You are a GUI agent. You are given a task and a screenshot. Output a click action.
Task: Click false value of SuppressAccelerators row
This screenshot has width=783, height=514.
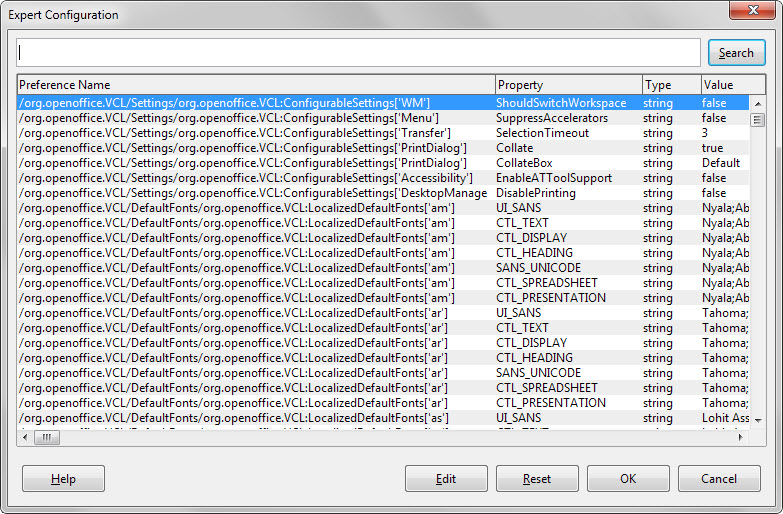coord(714,118)
